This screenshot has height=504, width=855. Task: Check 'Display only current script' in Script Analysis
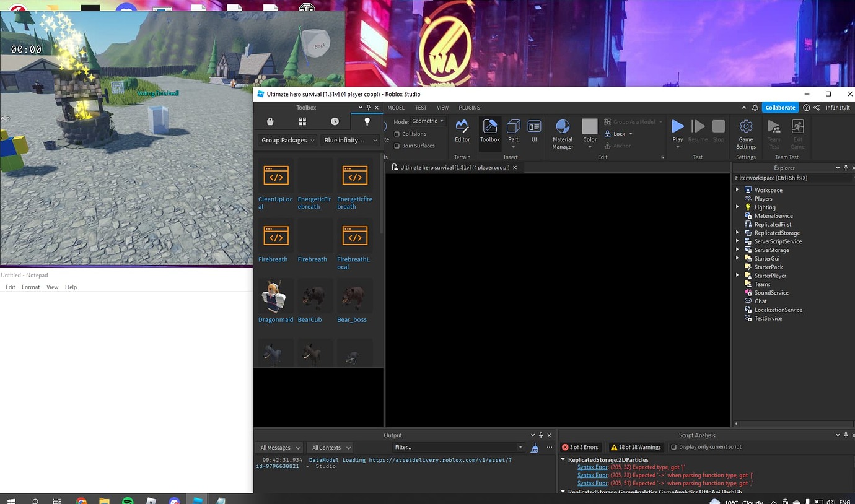(x=673, y=446)
